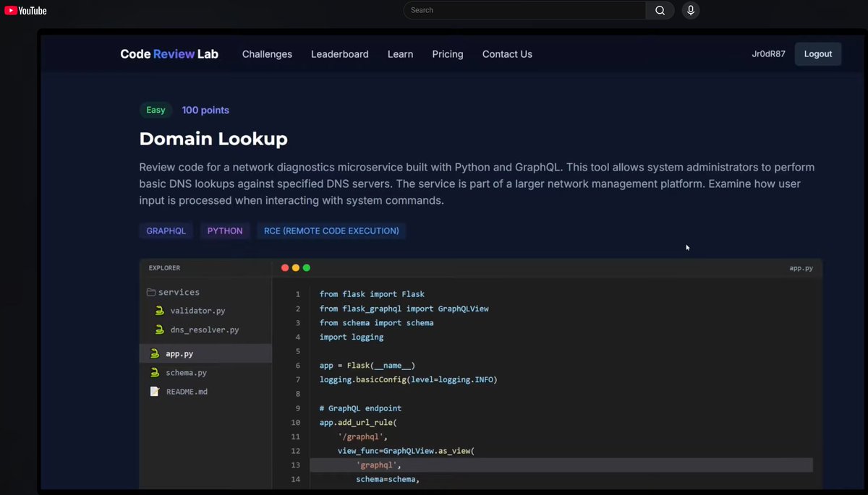This screenshot has height=495, width=868.
Task: Click the 'from flask_graphql import GraphQLView' line
Action: (404, 309)
